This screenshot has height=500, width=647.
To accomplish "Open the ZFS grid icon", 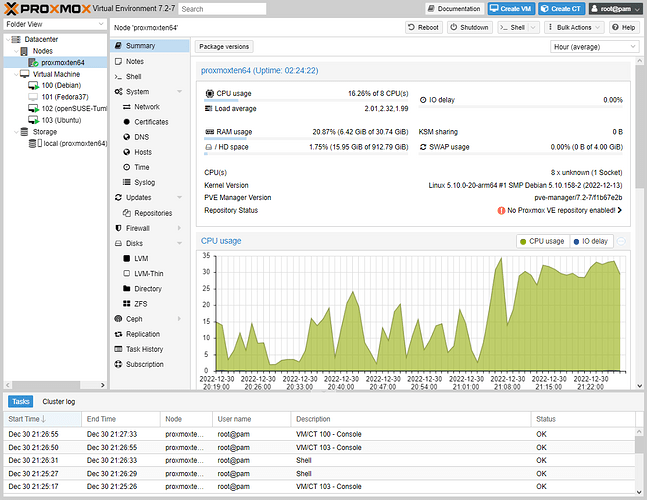I will click(x=127, y=304).
